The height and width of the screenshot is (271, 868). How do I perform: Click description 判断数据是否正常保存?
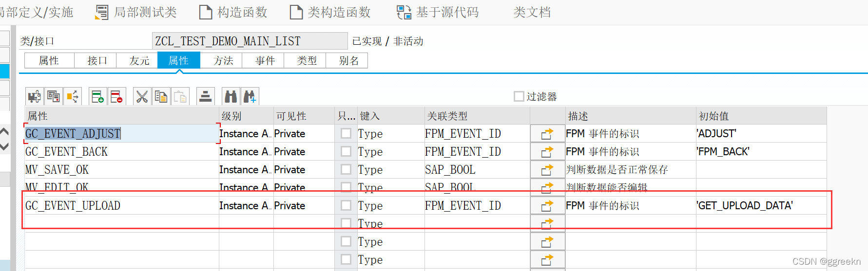631,170
